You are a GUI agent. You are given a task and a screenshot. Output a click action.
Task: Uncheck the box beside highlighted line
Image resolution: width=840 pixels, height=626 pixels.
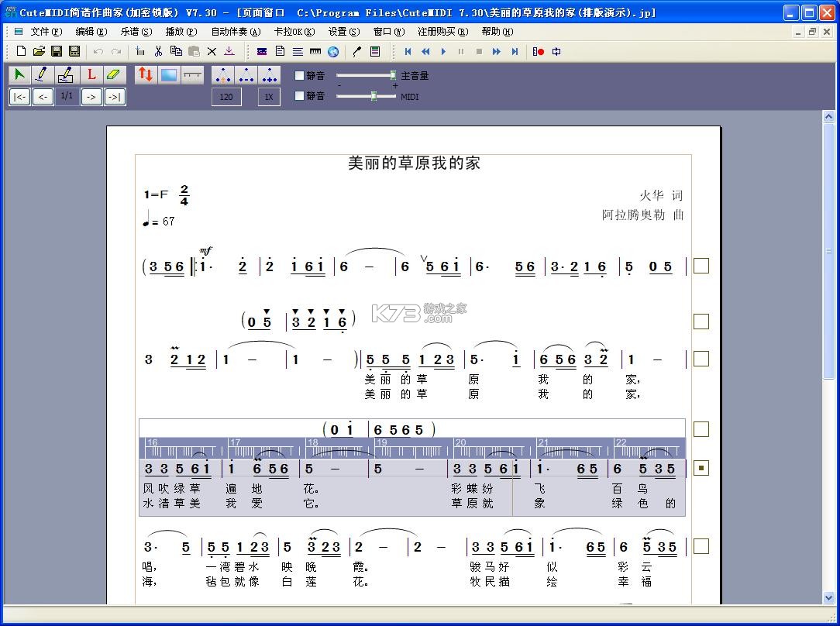pos(701,468)
